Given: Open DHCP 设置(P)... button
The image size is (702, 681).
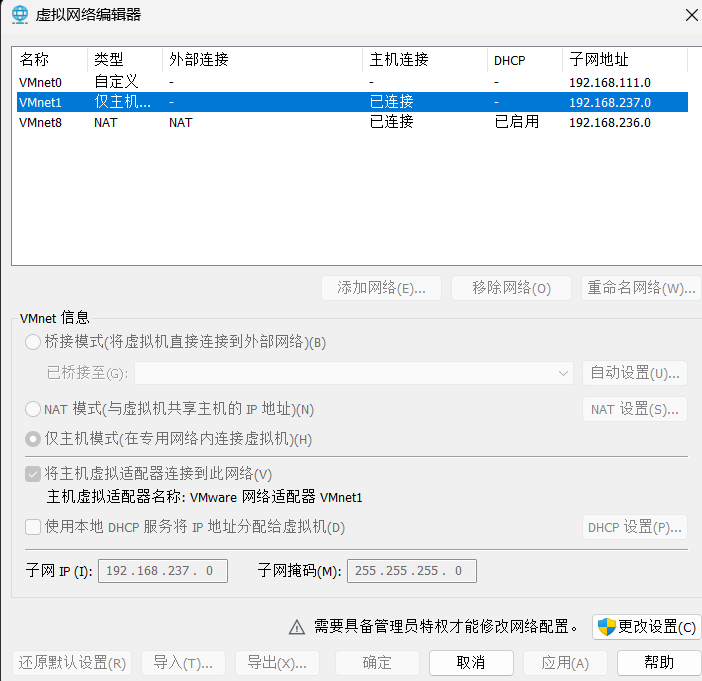Looking at the screenshot, I should [x=635, y=527].
